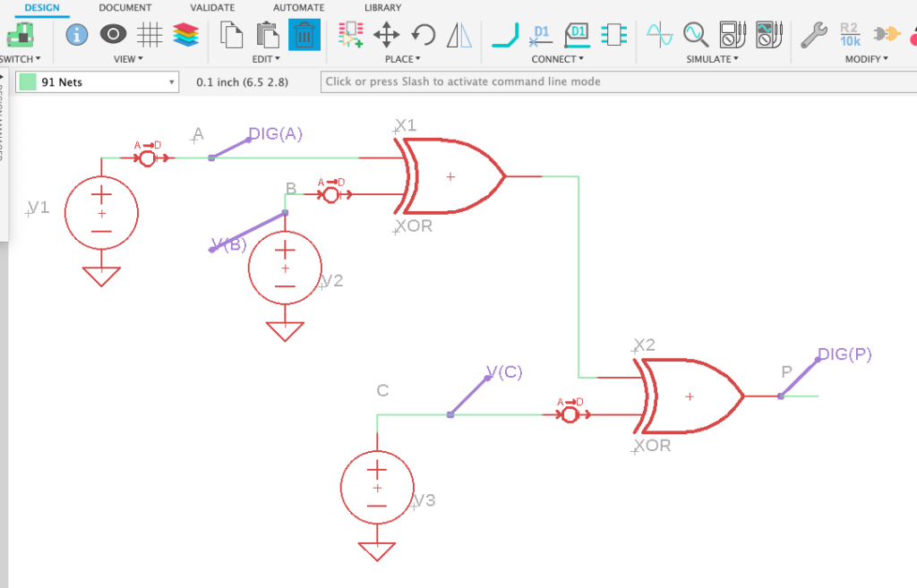Click ground symbol under V3
This screenshot has height=588, width=917.
pyautogui.click(x=377, y=551)
